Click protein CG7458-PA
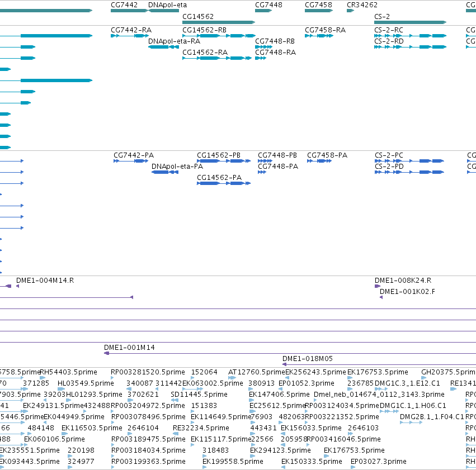Viewport: 476px width, 470px height. pos(327,155)
